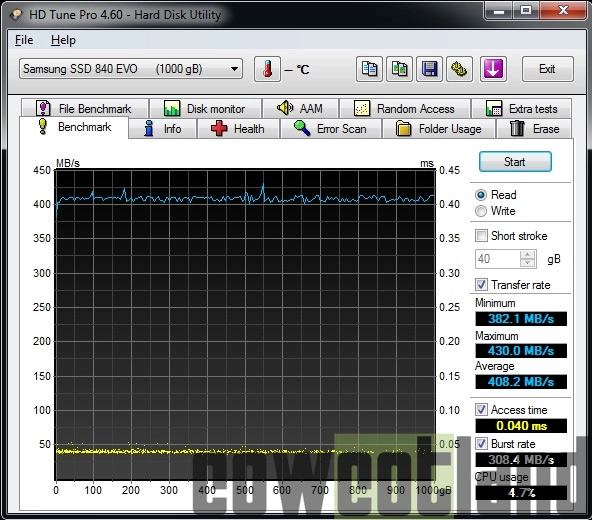
Task: Open the Extra tests tab
Action: (521, 108)
